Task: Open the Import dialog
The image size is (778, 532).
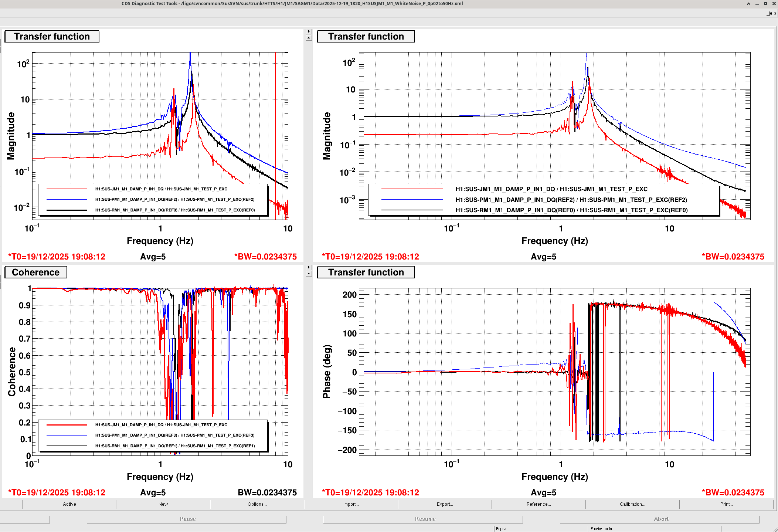Action: 351,504
